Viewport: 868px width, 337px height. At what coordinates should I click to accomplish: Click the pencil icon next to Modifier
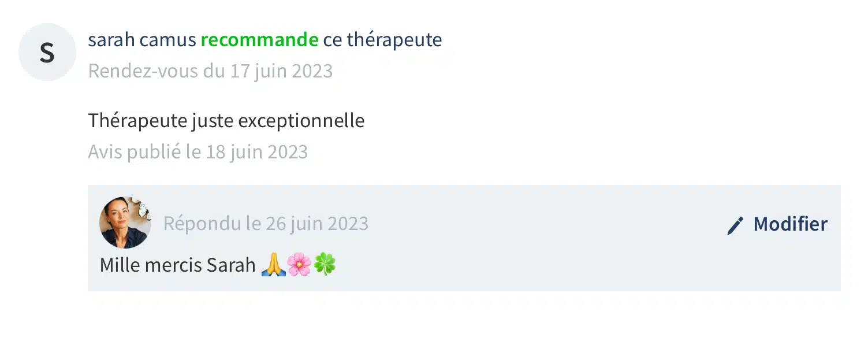[735, 225]
